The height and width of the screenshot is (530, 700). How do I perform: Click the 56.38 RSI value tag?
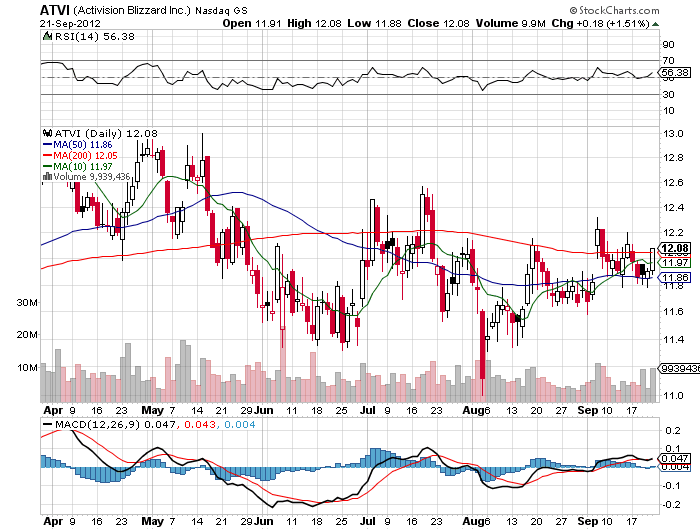click(x=675, y=72)
